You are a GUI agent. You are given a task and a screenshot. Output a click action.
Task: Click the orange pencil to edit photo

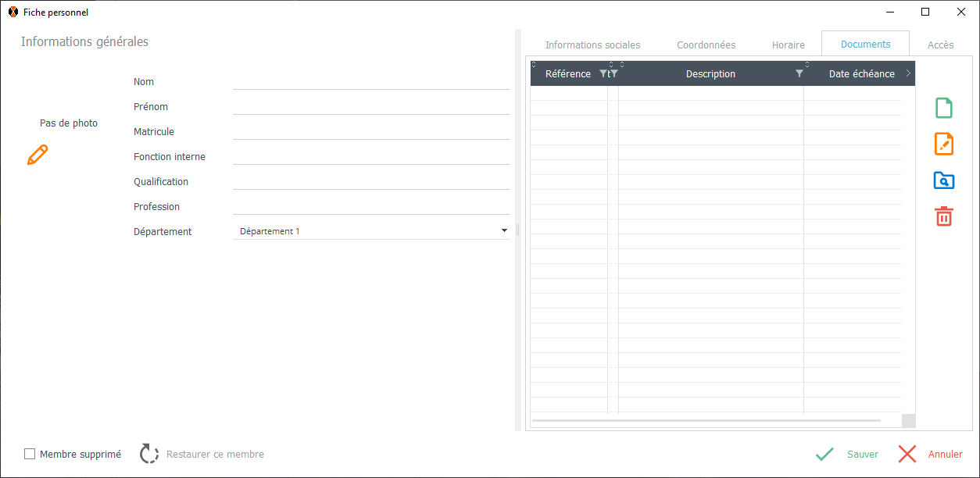[38, 155]
